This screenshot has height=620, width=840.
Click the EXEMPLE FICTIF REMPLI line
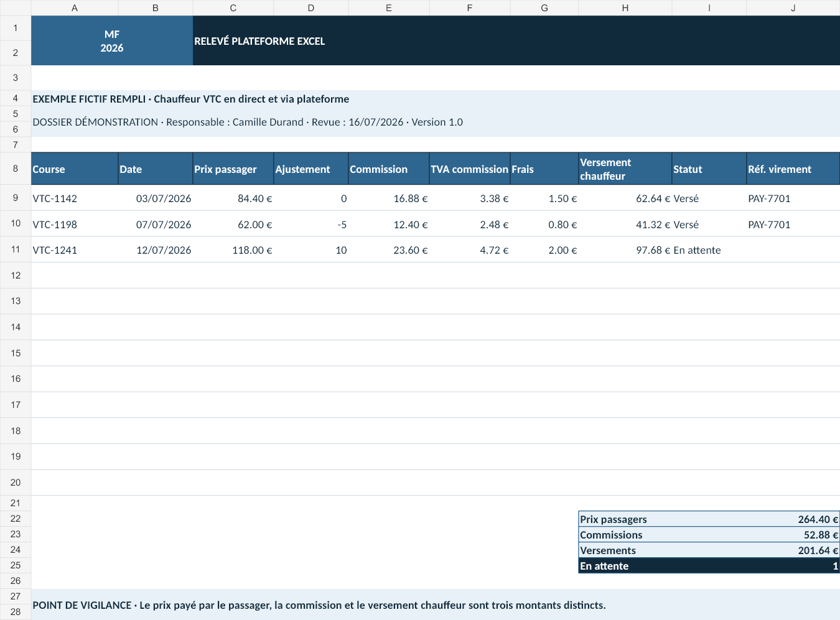436,99
